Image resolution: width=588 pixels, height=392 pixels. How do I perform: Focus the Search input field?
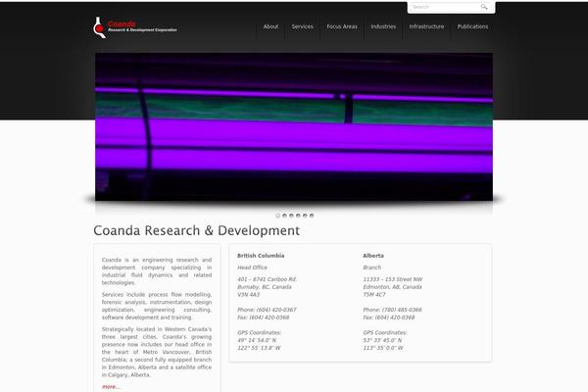(445, 7)
